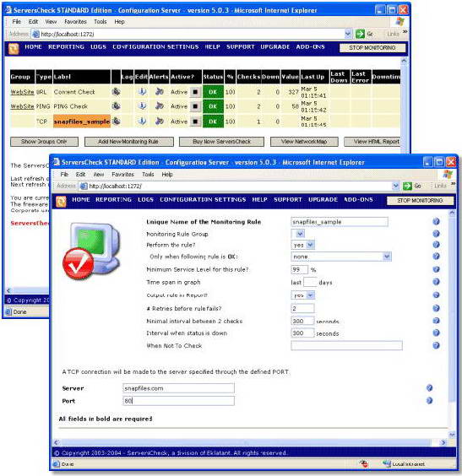Click Unique Name of Monitoring Rule field
Viewport: 462px width, 476px height.
pos(340,222)
